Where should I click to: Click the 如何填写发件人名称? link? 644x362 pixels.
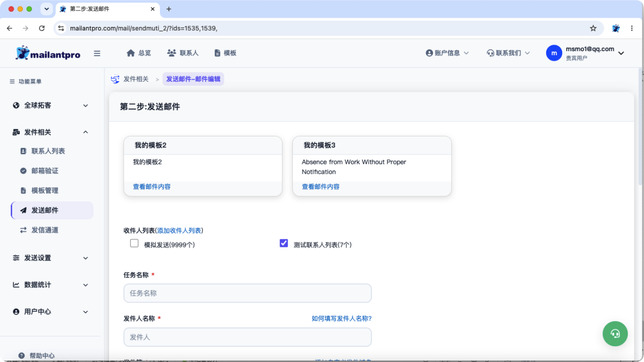click(342, 318)
